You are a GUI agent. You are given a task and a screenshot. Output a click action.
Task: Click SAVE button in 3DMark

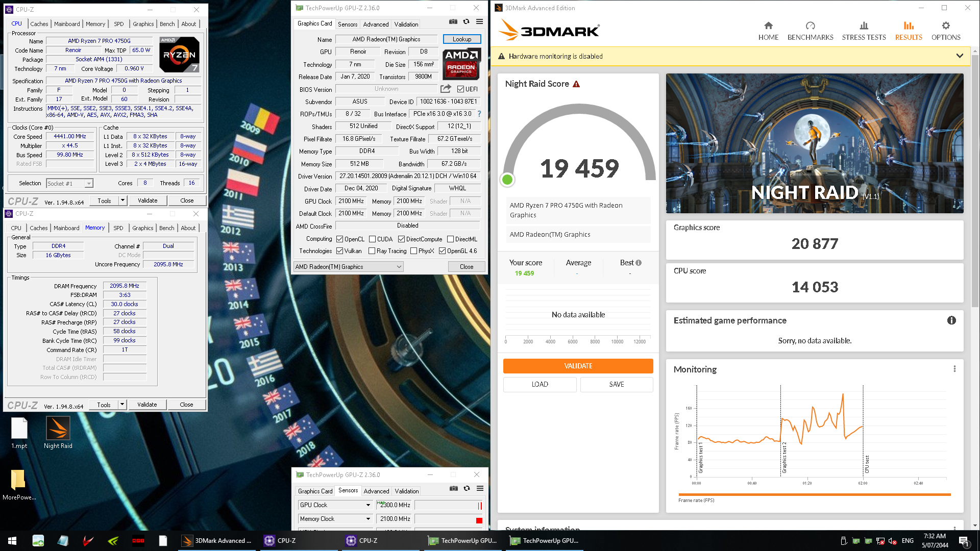(x=616, y=384)
